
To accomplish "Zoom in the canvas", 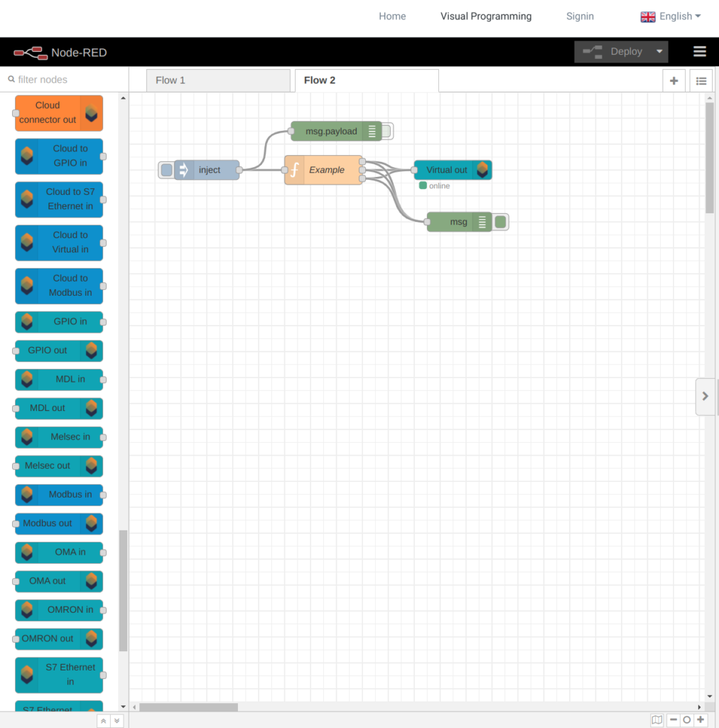I will coord(701,719).
